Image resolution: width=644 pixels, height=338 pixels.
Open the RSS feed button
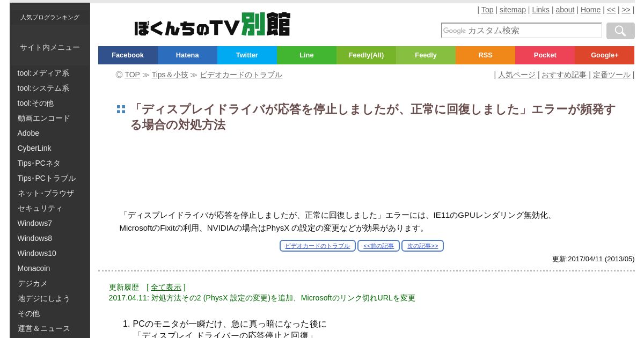[x=485, y=55]
